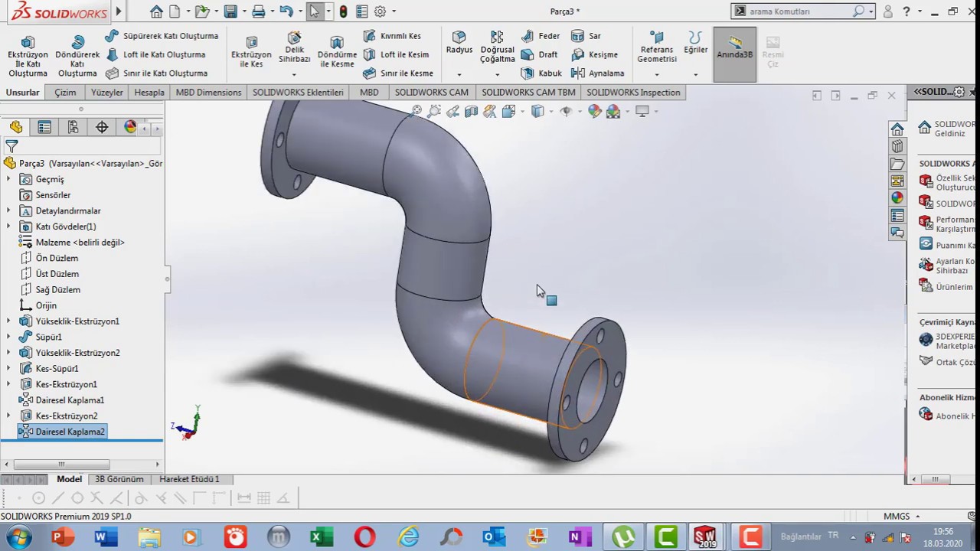Select the Feder rib tool

coord(541,36)
